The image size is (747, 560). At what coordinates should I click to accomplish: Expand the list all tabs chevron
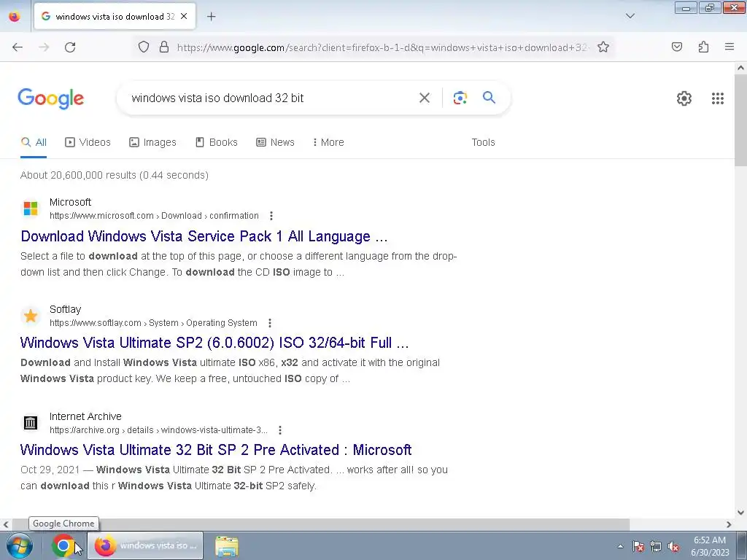click(x=630, y=16)
